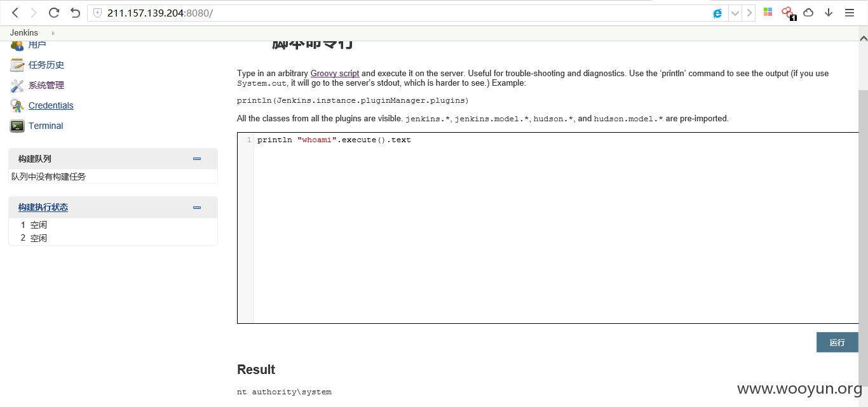Click the undo/restore arrow icon in toolbar
Screen dimensions: 868x407
[x=75, y=13]
